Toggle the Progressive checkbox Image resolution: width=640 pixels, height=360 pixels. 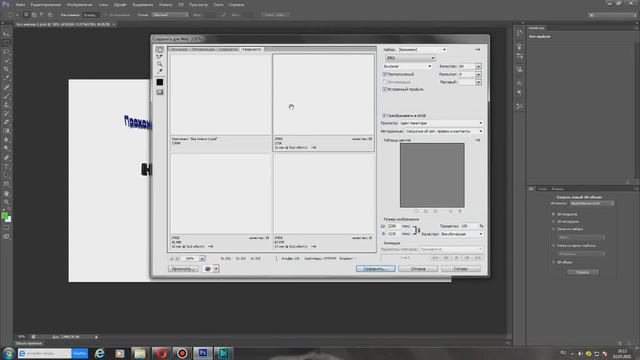(384, 74)
